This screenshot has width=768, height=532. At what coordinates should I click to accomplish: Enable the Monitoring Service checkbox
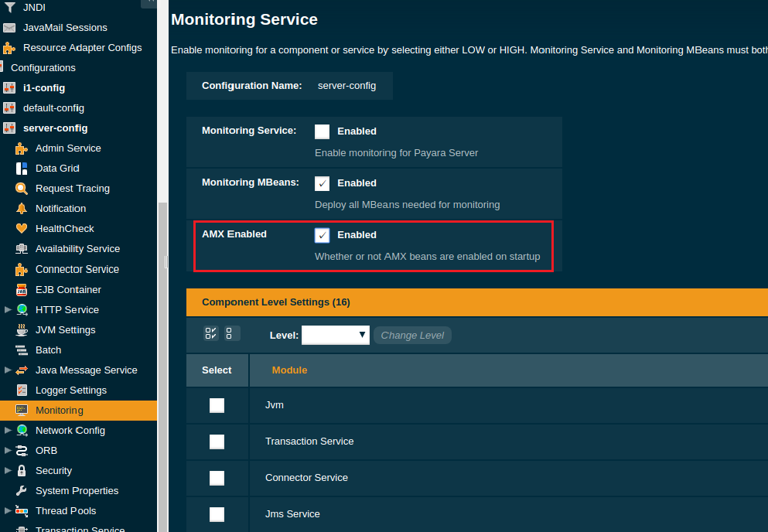(x=322, y=131)
